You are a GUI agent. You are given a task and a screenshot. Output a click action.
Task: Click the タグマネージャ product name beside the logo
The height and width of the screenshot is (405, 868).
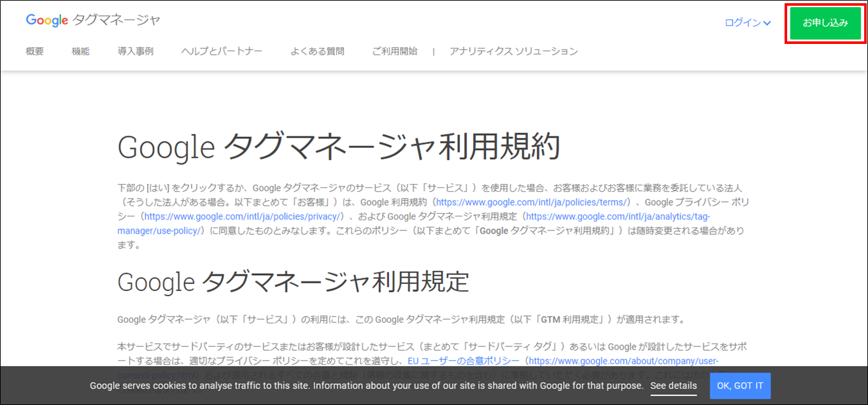click(x=117, y=20)
